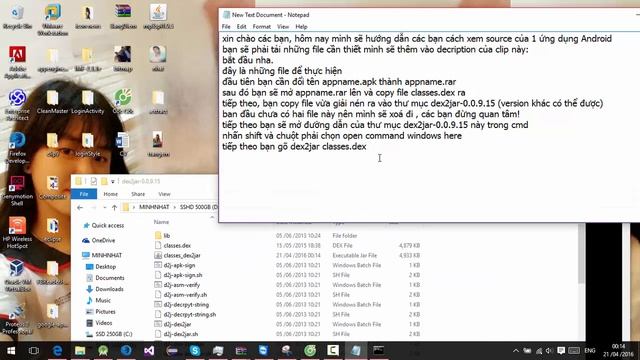This screenshot has width=640, height=360.
Task: Open the Firefox Developer Edition desktop shortcut
Action: 17,147
